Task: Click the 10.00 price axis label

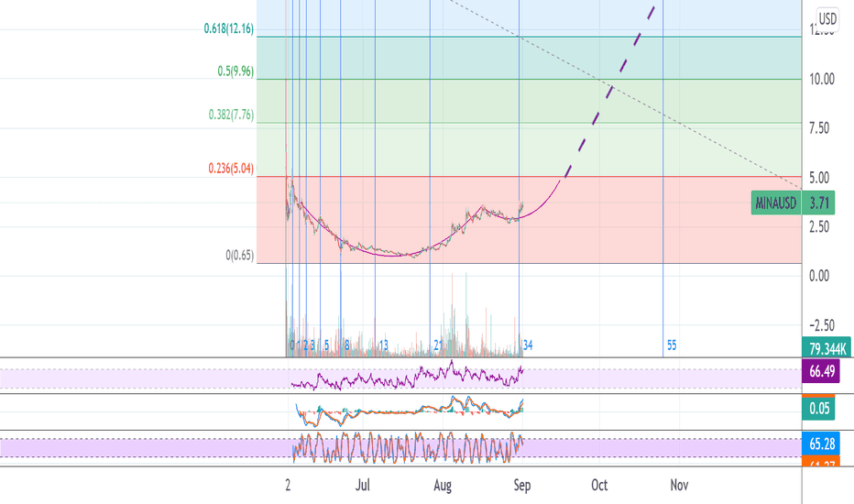Action: click(x=822, y=79)
